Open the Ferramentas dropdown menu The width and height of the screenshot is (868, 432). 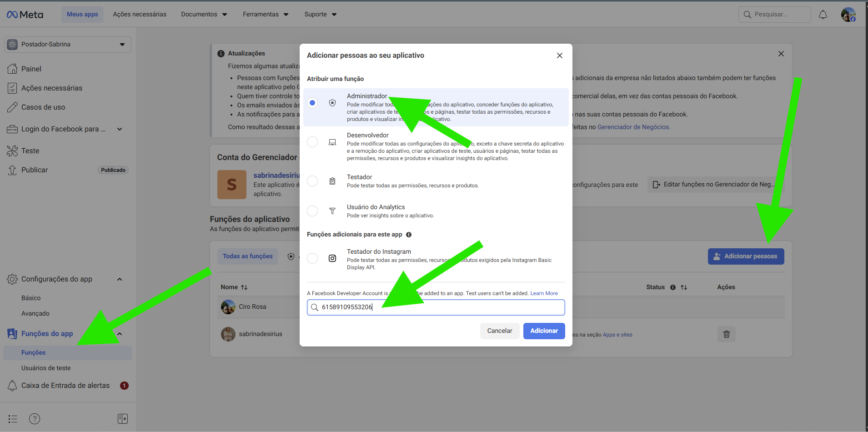(x=266, y=15)
